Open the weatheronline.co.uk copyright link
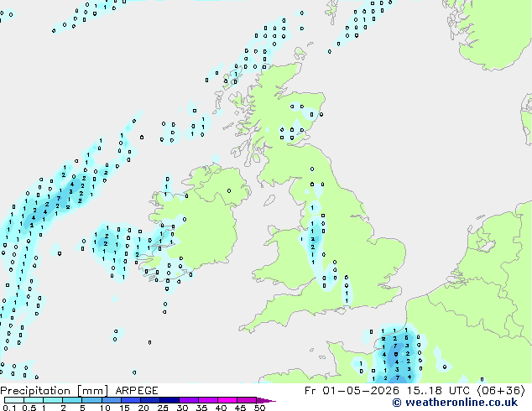Screen dimensions: 532x411 pyautogui.click(x=455, y=403)
